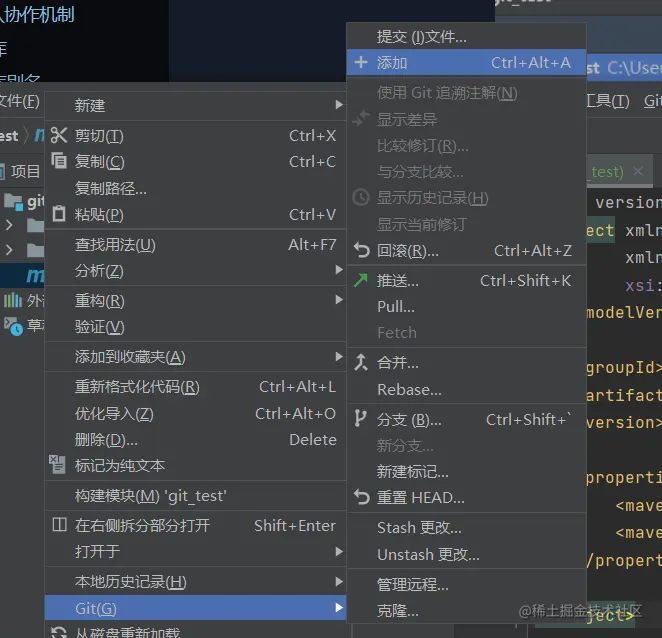
Task: Choose Unstash 更改... in the Git submenu
Action: point(466,554)
